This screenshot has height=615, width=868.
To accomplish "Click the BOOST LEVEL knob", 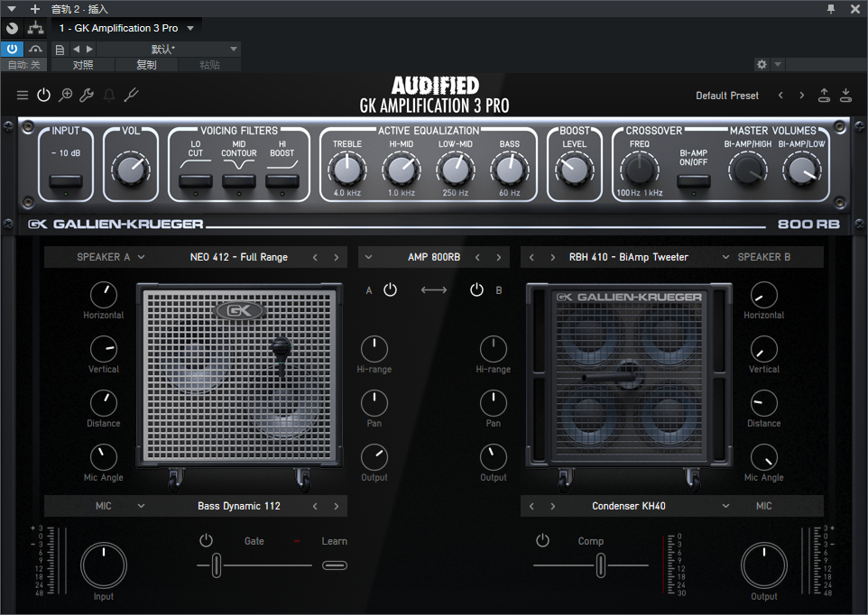I will tap(575, 170).
